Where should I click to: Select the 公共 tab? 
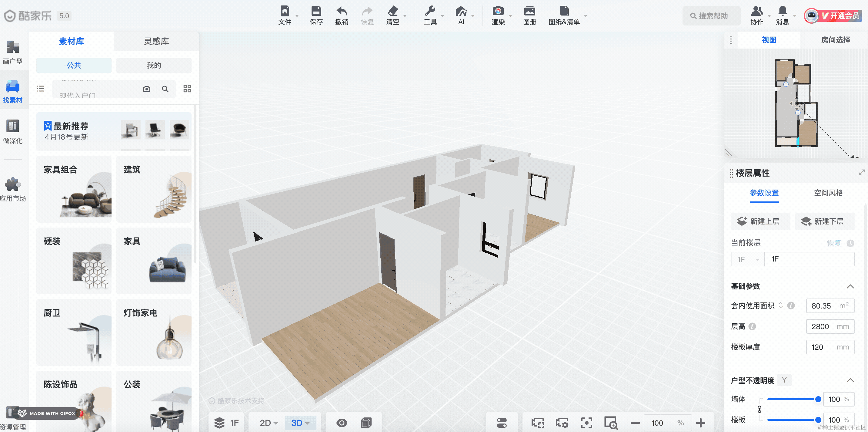(x=74, y=66)
